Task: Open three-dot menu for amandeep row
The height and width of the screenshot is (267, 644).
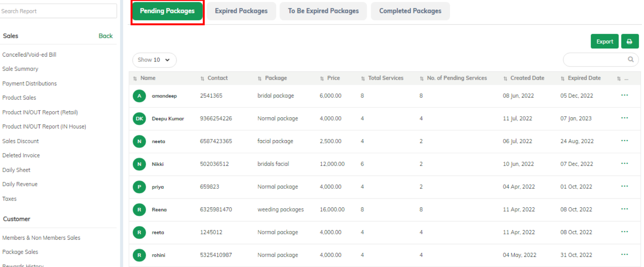Action: tap(625, 95)
